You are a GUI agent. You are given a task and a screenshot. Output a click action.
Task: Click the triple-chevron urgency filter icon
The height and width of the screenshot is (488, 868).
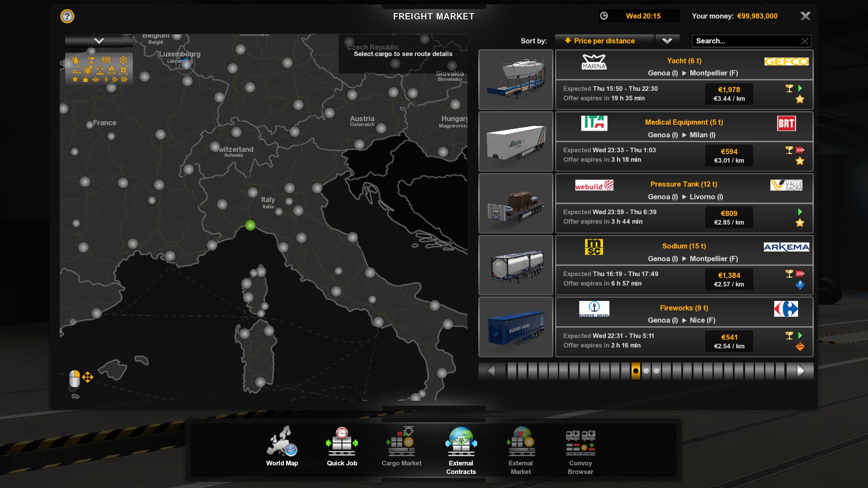124,80
